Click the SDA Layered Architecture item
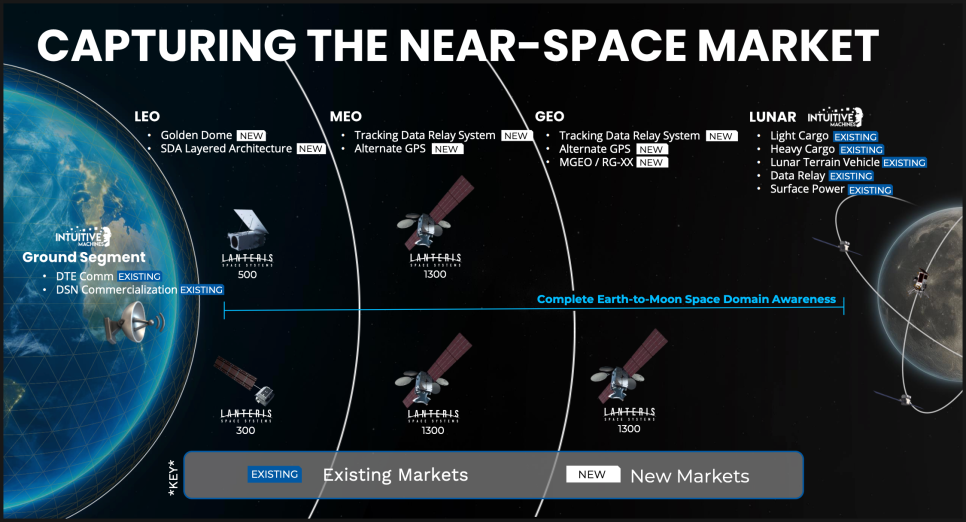The image size is (966, 522). pyautogui.click(x=226, y=149)
